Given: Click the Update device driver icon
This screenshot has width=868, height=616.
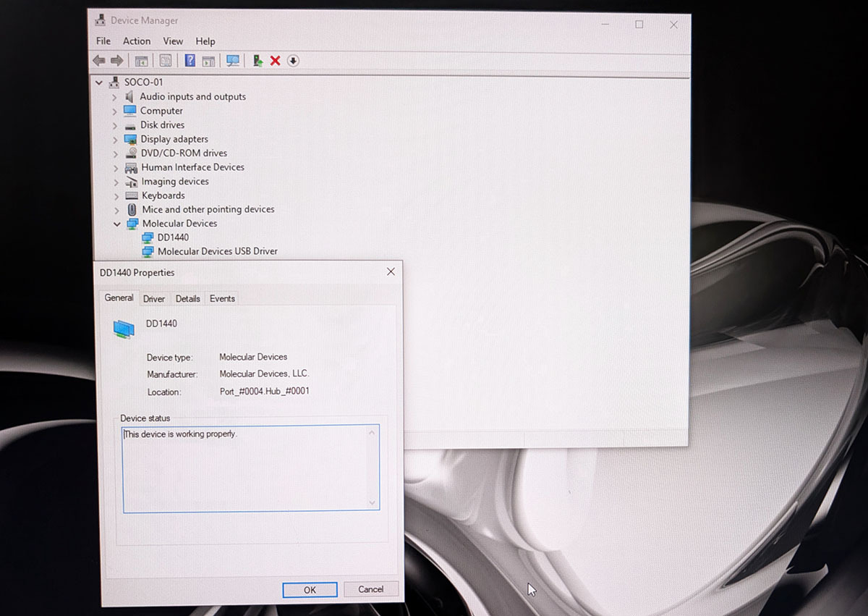Looking at the screenshot, I should 258,61.
